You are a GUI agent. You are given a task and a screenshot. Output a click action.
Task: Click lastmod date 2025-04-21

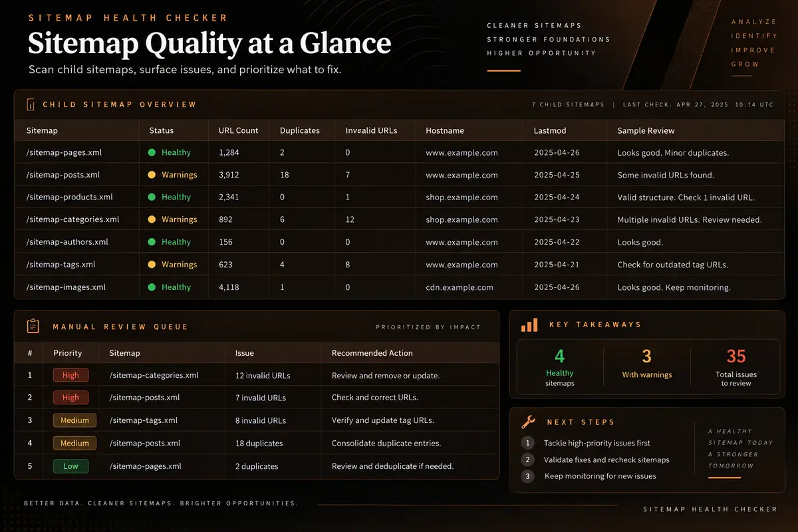pyautogui.click(x=557, y=265)
